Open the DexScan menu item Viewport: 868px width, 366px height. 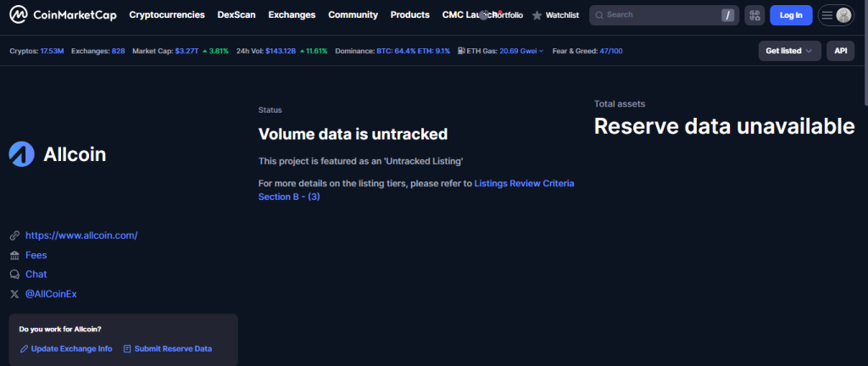coord(236,15)
